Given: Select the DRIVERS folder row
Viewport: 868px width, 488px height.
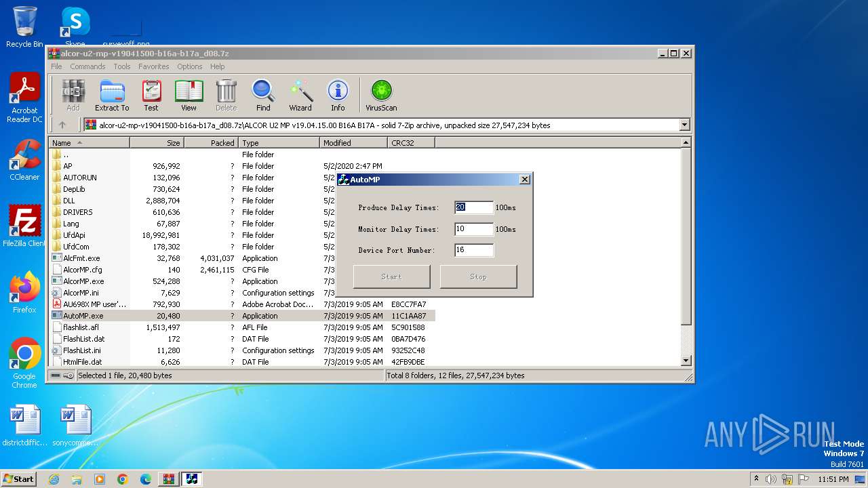Looking at the screenshot, I should pyautogui.click(x=243, y=212).
